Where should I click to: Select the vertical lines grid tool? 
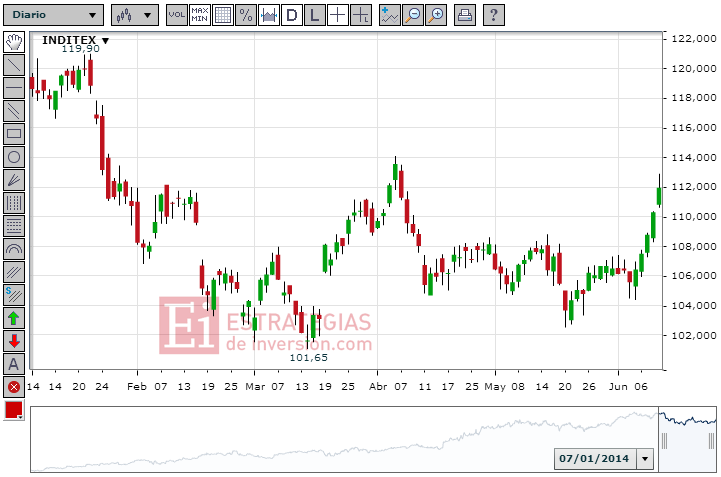click(14, 203)
